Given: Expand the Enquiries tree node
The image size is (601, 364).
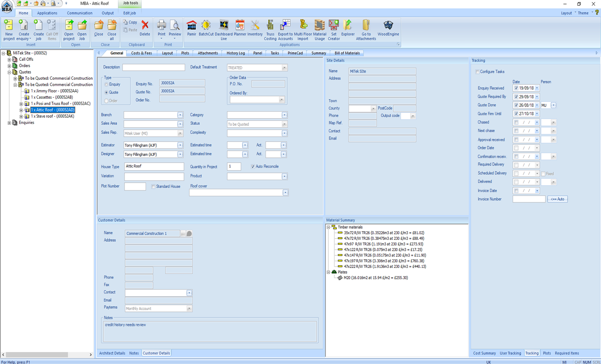Looking at the screenshot, I should click(9, 123).
